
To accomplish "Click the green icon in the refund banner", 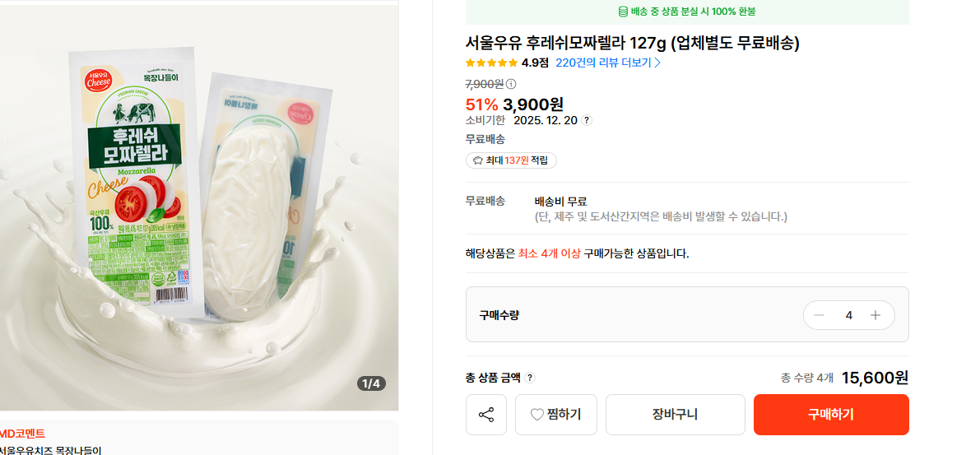I will (623, 12).
